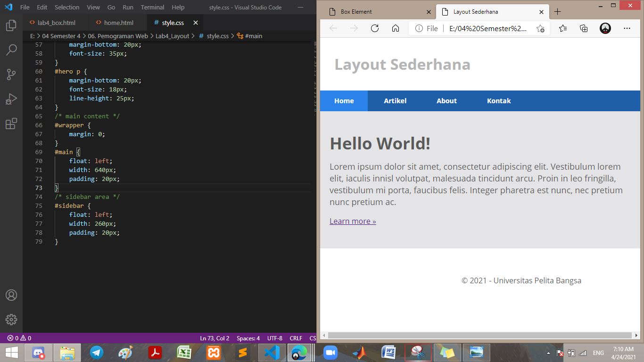Open the Edge profile avatar icon
Viewport: 644px width, 362px height.
605,28
